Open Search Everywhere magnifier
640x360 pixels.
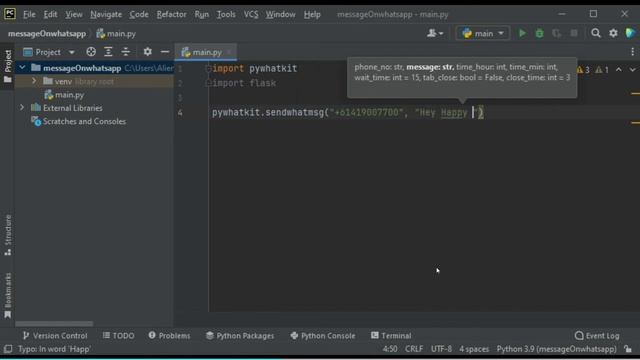(596, 33)
